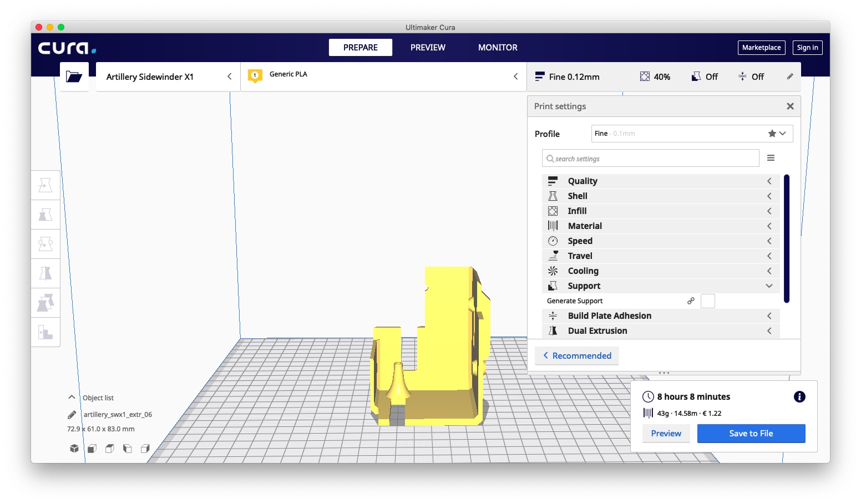Open the Profile dropdown showing Fine
861x504 pixels.
[x=692, y=134]
